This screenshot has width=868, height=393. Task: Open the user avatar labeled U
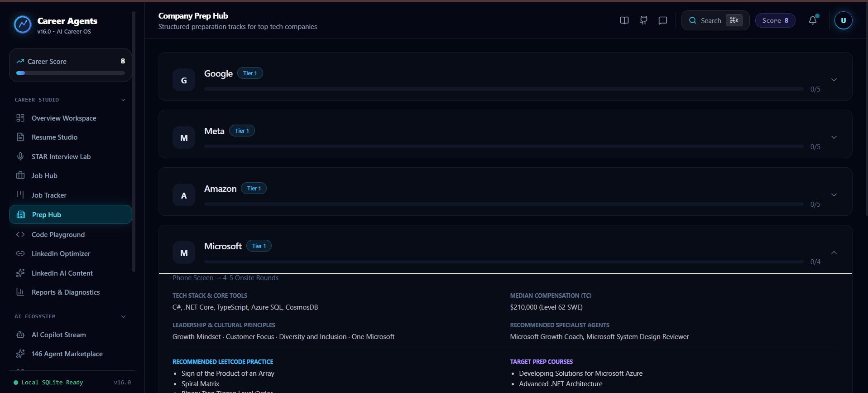[843, 20]
